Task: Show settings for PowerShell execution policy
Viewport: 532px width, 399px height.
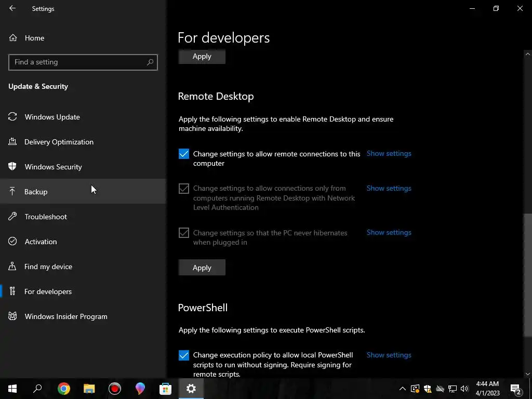Action: point(389,355)
